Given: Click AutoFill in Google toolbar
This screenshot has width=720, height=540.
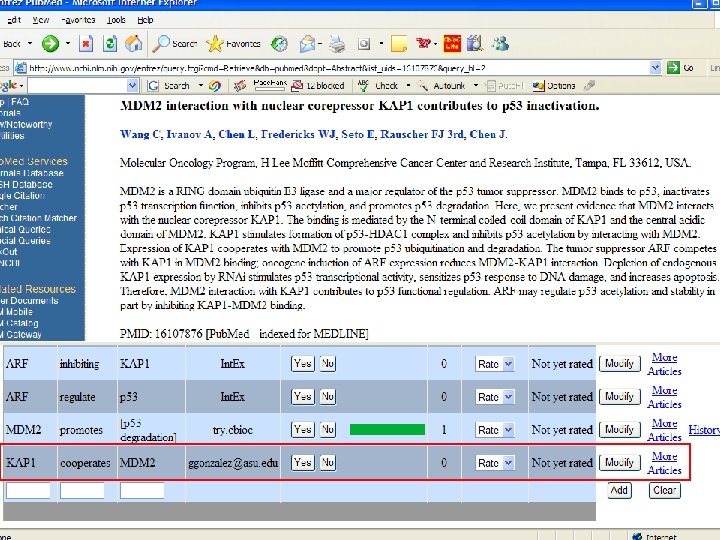Looking at the screenshot, I should (505, 85).
